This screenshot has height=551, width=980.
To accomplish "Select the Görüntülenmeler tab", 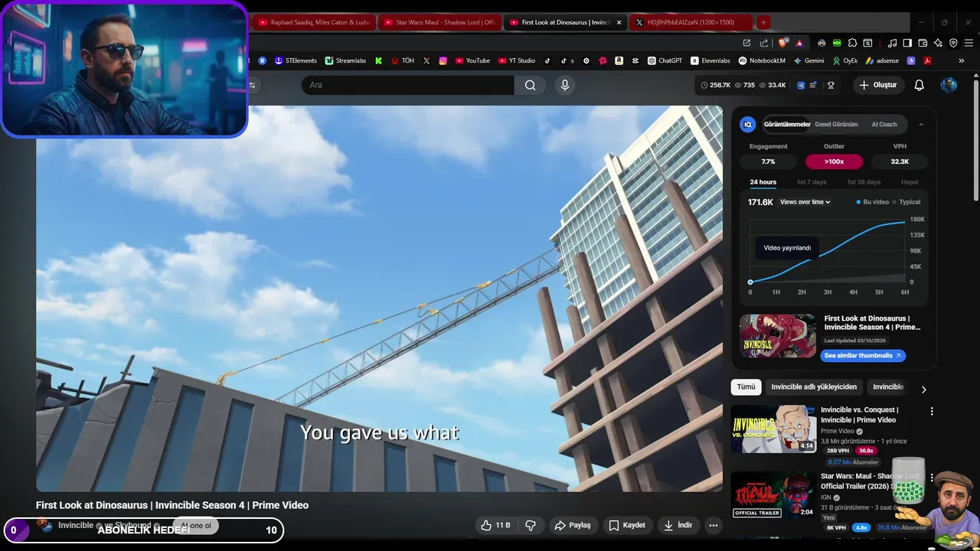I will (787, 124).
